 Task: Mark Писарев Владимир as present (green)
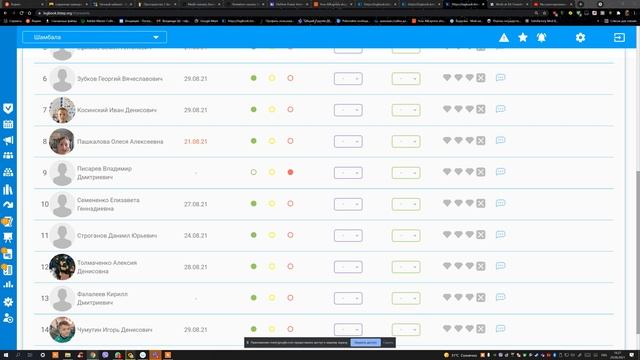(253, 172)
